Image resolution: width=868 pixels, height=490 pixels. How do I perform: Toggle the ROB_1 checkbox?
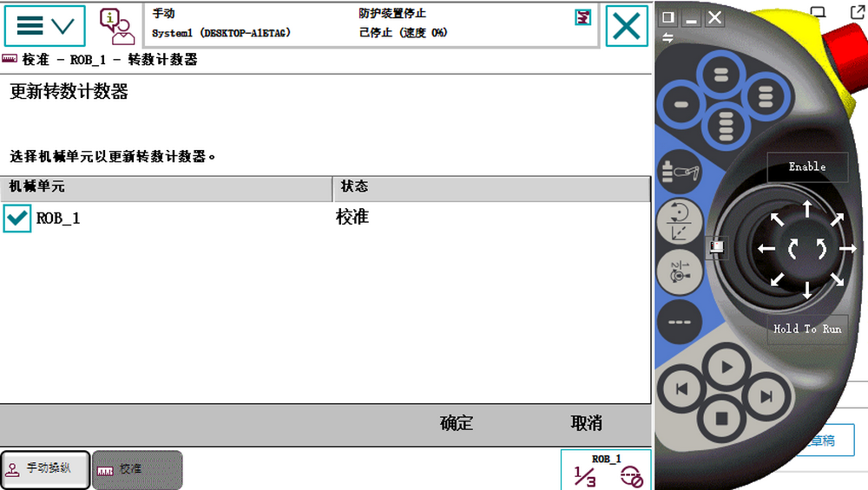click(16, 218)
